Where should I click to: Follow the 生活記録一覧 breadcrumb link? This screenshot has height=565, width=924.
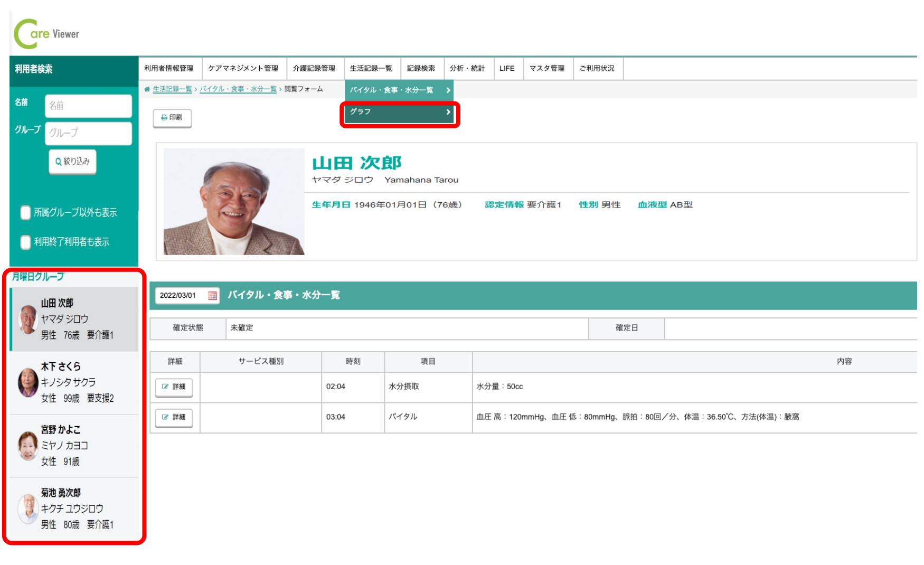coord(172,89)
